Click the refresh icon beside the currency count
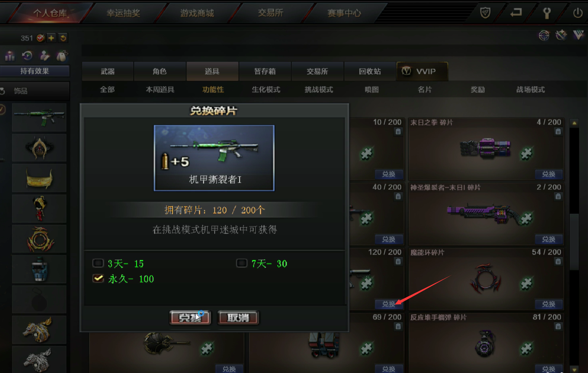 63,38
